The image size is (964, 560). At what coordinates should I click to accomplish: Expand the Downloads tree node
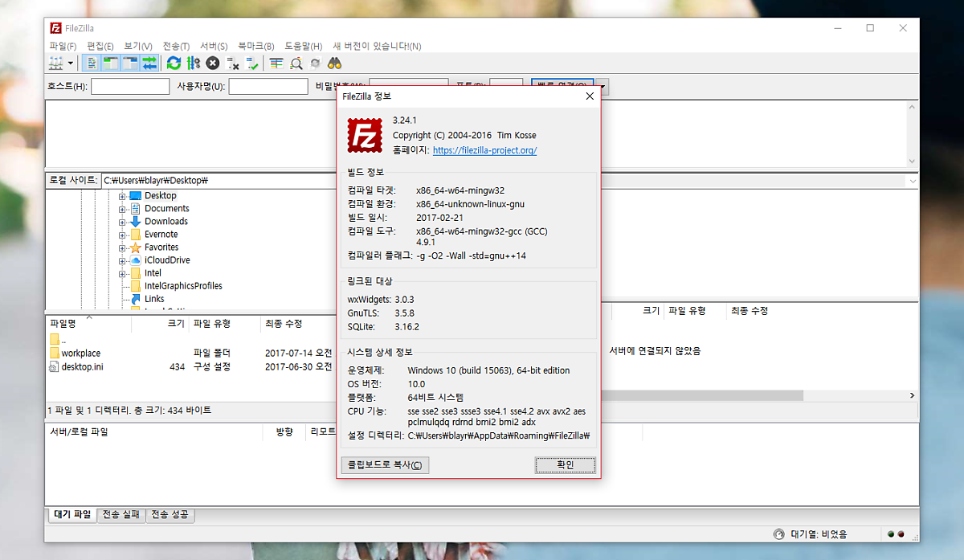122,222
